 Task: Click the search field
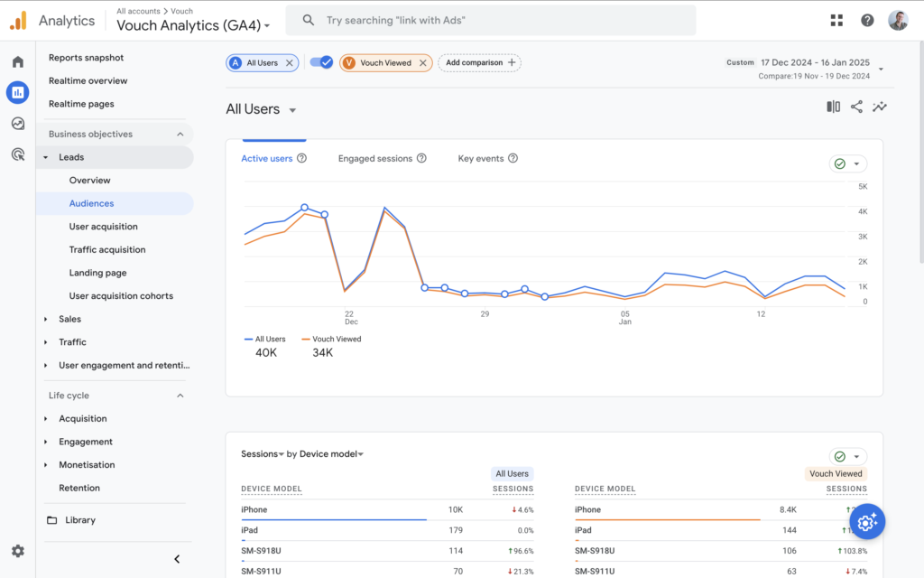point(490,21)
